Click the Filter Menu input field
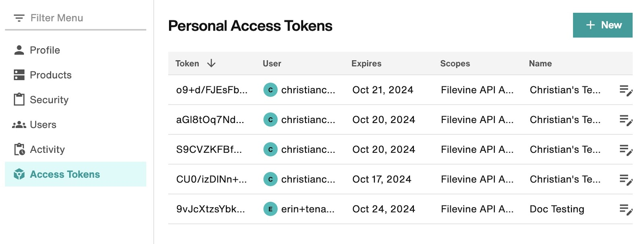This screenshot has height=244, width=644. [80, 18]
